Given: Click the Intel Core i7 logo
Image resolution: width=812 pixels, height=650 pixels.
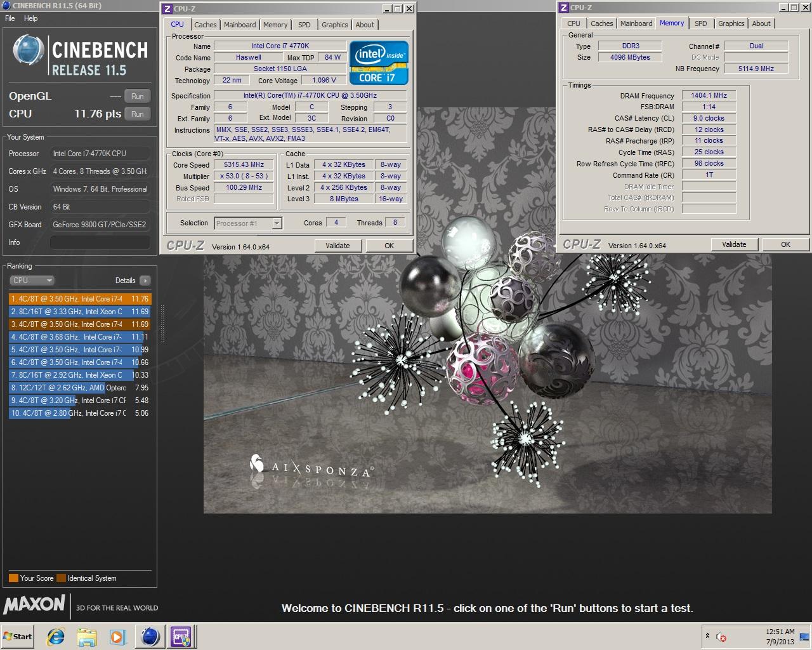Looking at the screenshot, I should click(x=379, y=63).
